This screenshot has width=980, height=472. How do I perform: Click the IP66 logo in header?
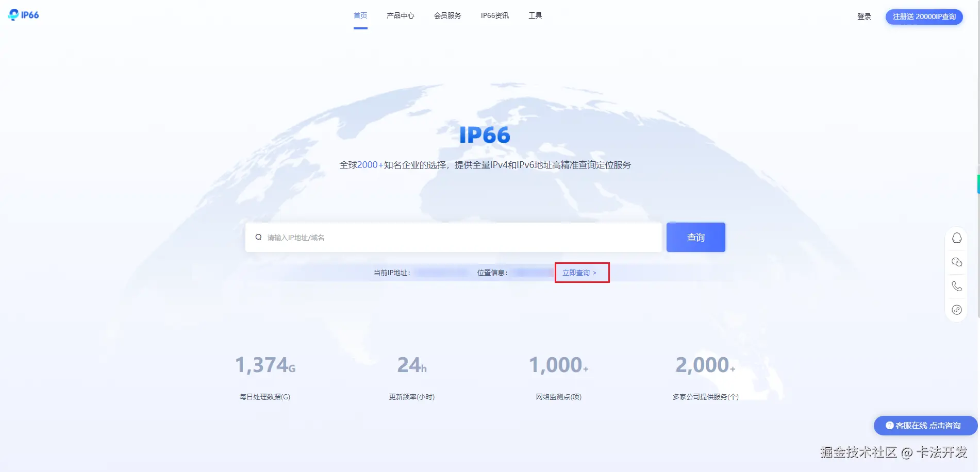pyautogui.click(x=24, y=15)
